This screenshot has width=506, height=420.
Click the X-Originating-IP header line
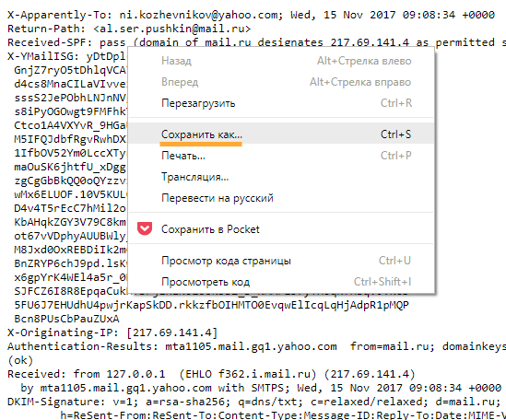pyautogui.click(x=112, y=332)
